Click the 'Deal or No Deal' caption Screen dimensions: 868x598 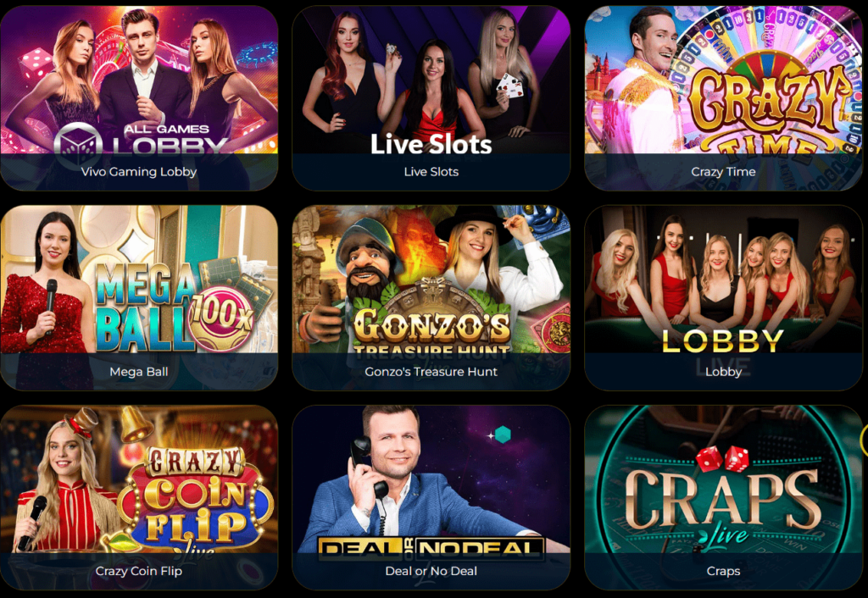click(431, 571)
